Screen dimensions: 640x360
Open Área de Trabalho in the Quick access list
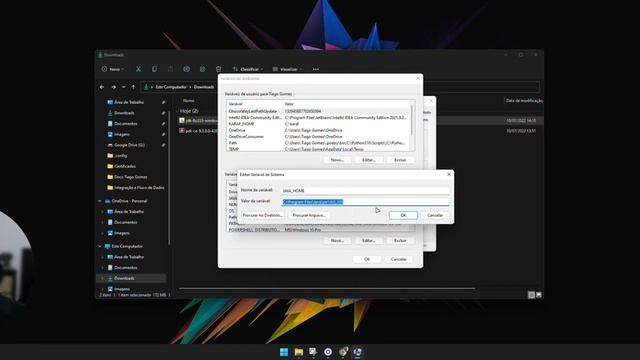[129, 102]
